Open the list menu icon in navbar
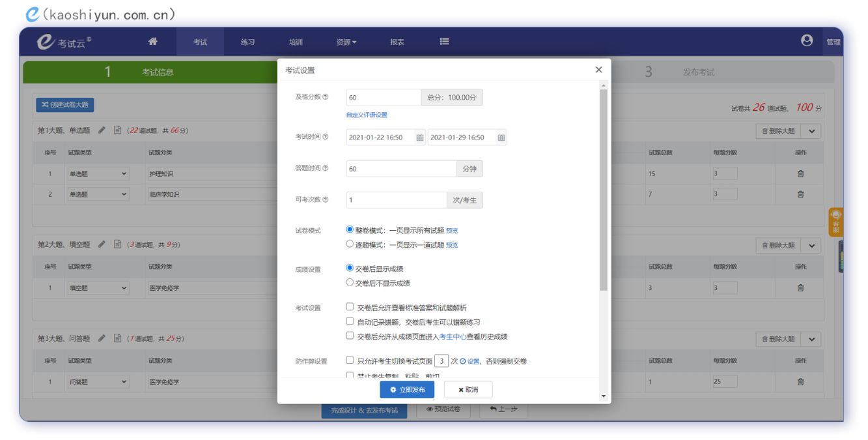Screen dimensions: 868x440 (x=444, y=42)
